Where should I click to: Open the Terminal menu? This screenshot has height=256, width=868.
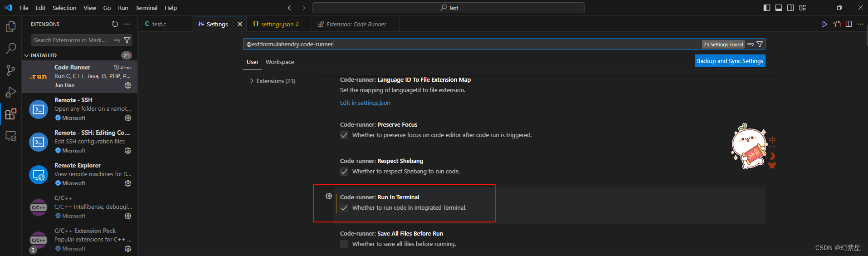(146, 8)
